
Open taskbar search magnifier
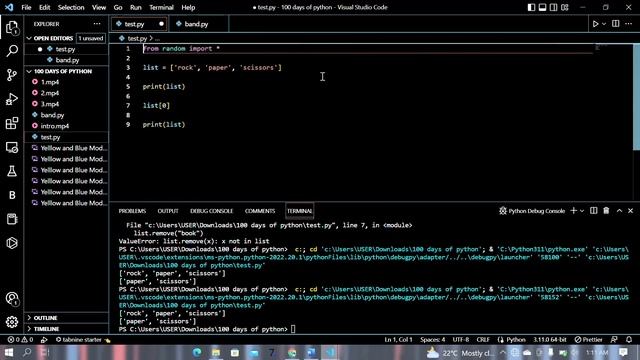(x=27, y=352)
